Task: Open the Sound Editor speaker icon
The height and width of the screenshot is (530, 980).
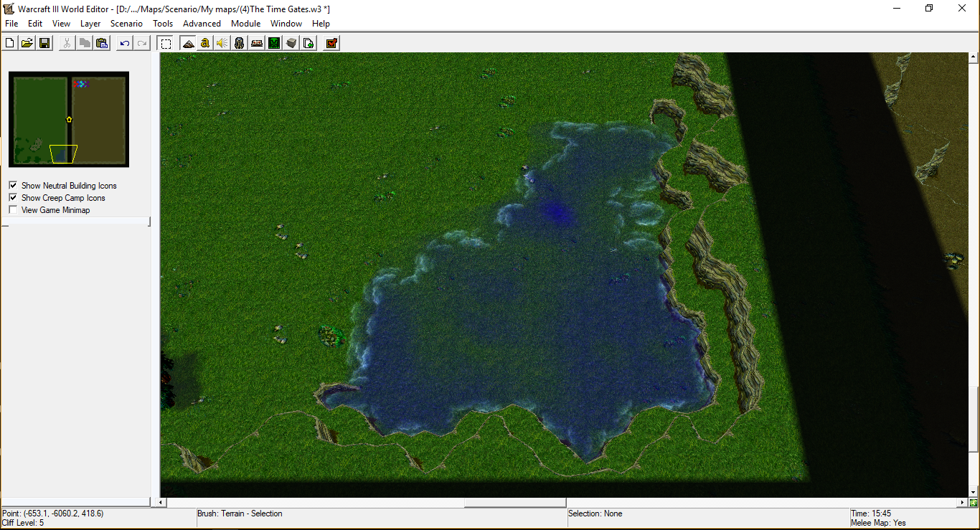Action: click(x=222, y=43)
